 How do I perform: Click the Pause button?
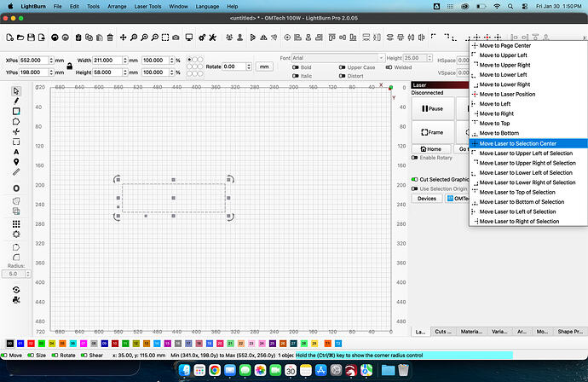click(x=433, y=108)
